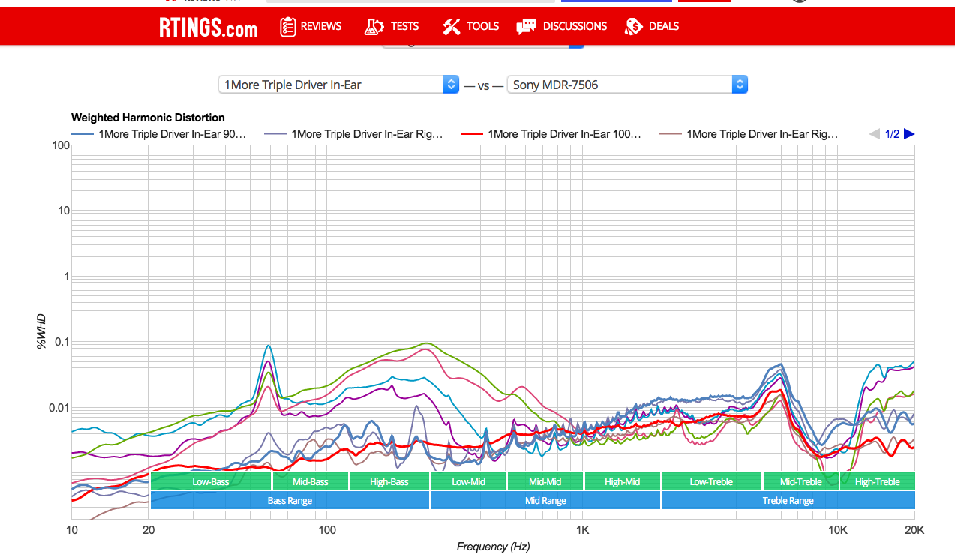Click the %WHD y-axis label
The image size is (955, 560).
pyautogui.click(x=41, y=332)
